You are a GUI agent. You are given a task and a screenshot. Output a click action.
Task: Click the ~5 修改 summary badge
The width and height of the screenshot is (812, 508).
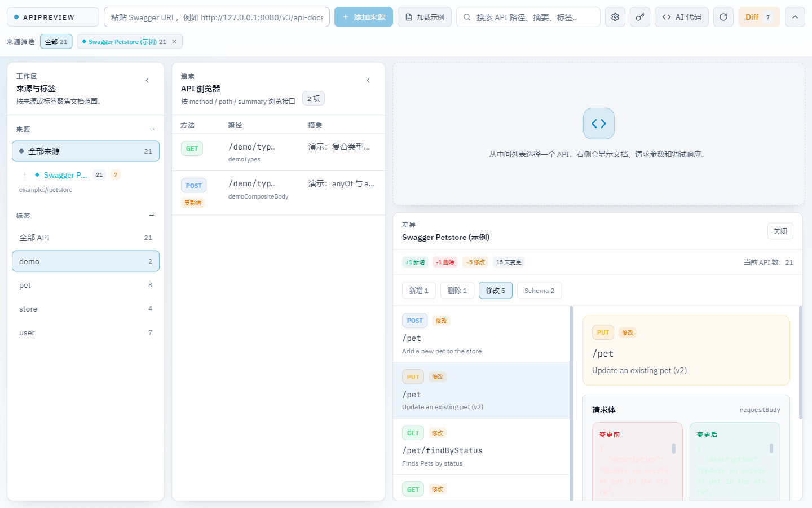pyautogui.click(x=475, y=262)
